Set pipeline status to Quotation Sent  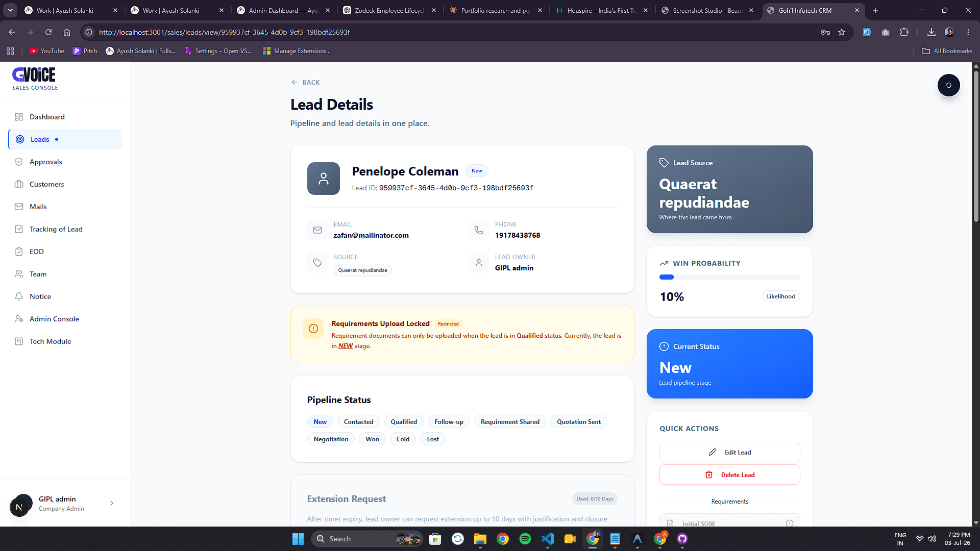click(579, 422)
